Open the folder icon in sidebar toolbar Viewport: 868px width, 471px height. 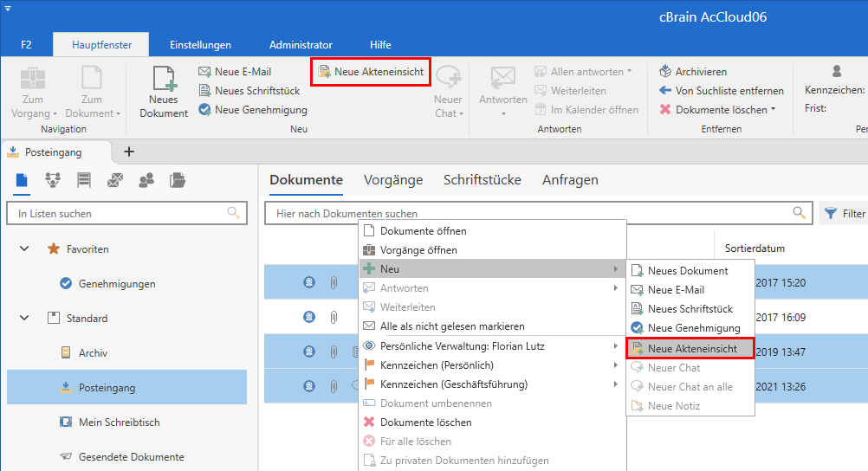178,180
